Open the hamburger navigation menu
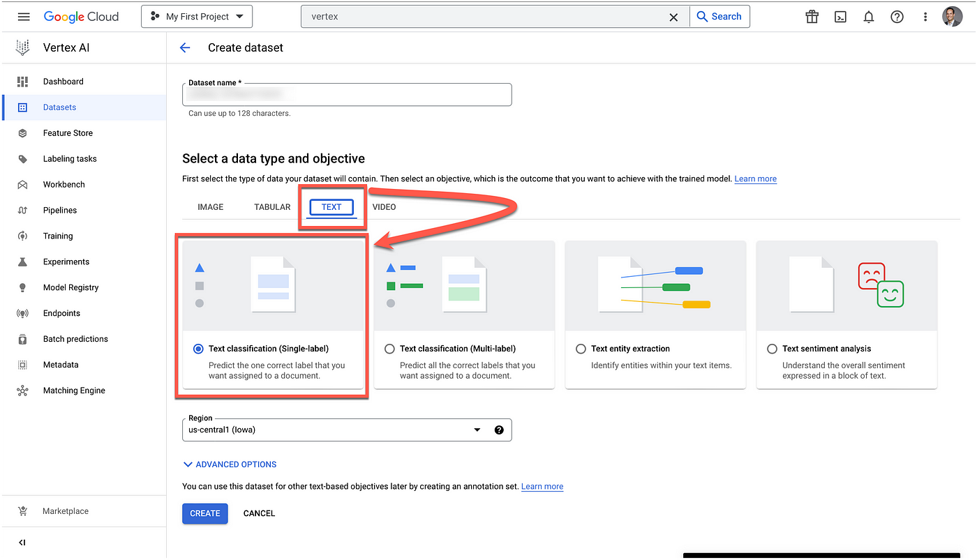The width and height of the screenshot is (977, 560). [24, 17]
